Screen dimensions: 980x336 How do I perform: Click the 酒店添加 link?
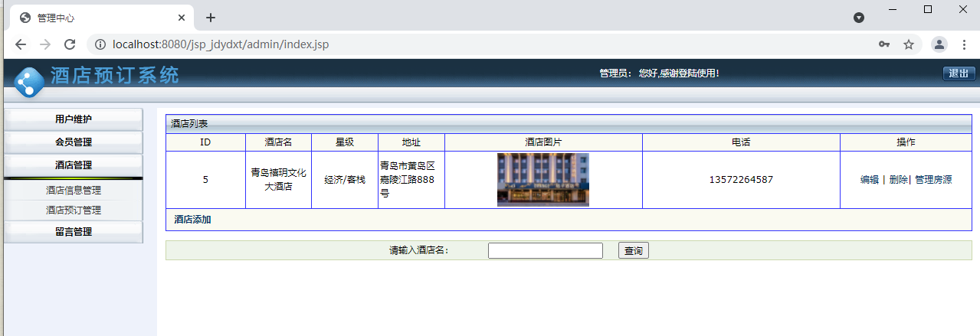coord(192,220)
